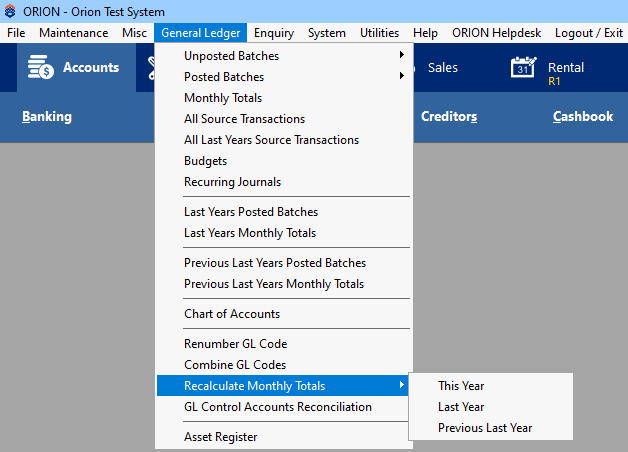628x452 pixels.
Task: Click Logout / Exit in menu bar
Action: point(589,33)
